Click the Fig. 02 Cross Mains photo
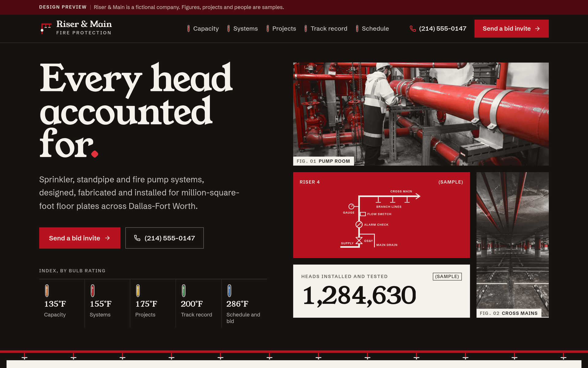Image resolution: width=588 pixels, height=368 pixels. pos(513,245)
